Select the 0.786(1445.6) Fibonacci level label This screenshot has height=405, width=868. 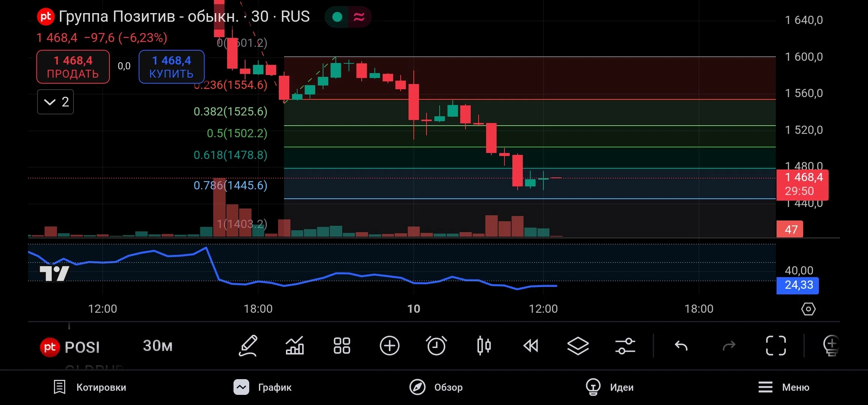(230, 185)
